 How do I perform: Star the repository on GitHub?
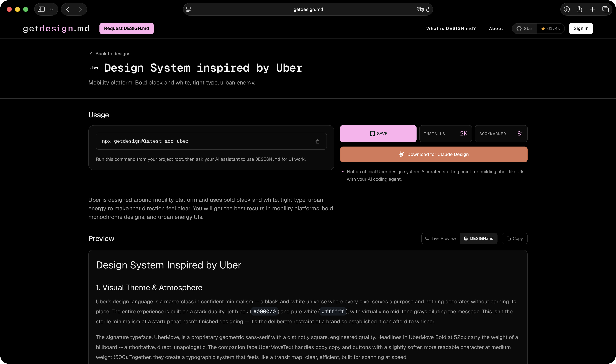(x=525, y=29)
